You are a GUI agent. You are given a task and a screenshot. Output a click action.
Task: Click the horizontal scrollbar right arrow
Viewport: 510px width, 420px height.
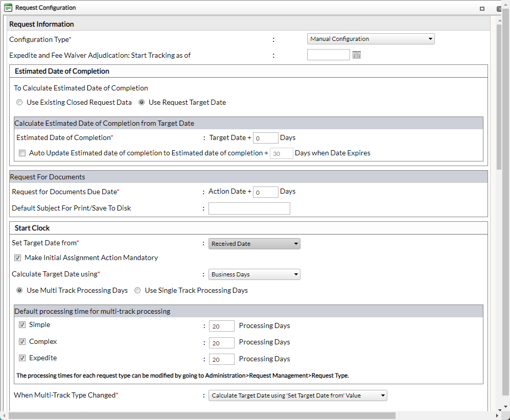point(497,415)
